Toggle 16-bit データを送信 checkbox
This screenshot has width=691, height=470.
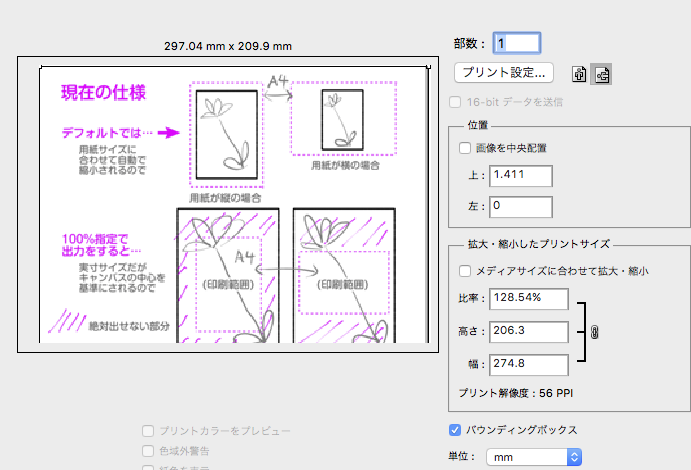click(455, 102)
